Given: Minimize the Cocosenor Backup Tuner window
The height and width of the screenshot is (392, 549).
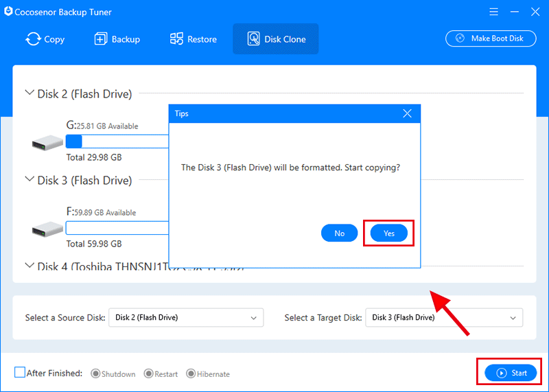Looking at the screenshot, I should click(514, 12).
